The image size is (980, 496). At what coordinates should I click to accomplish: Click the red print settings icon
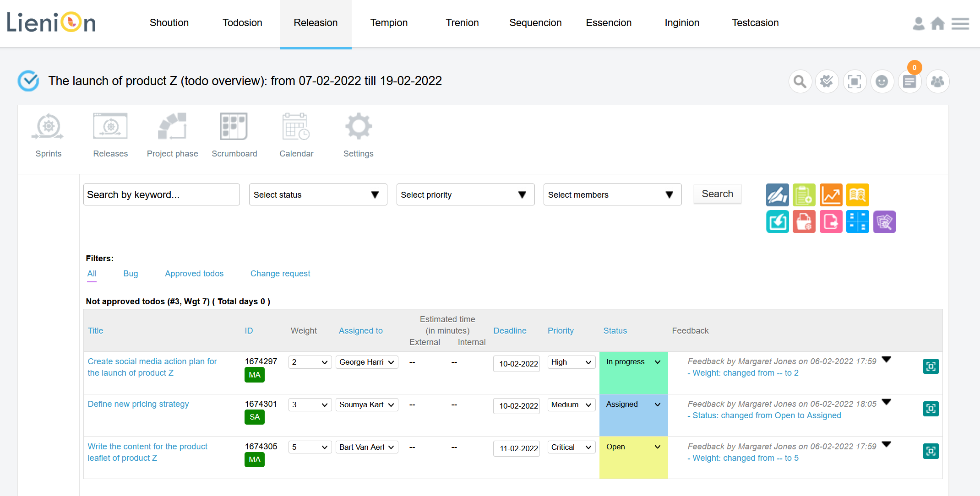pos(804,222)
